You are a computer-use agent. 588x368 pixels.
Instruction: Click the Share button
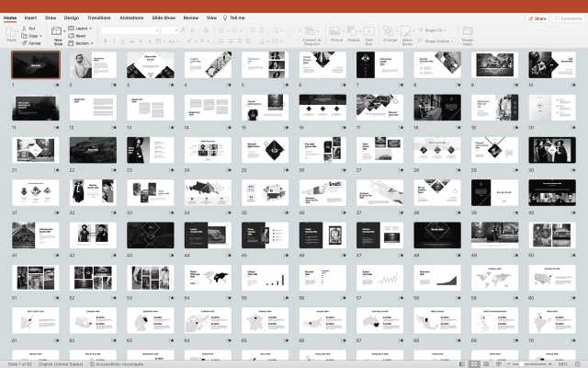coord(539,17)
